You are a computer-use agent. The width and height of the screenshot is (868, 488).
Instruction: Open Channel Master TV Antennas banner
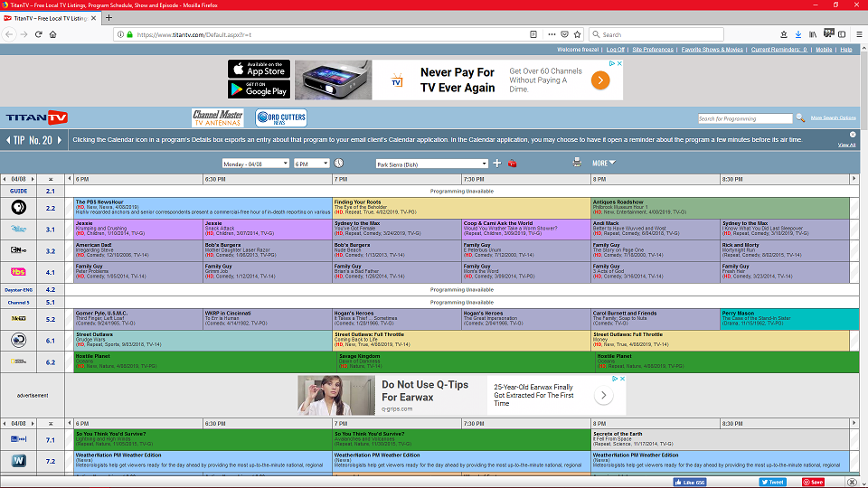coord(218,117)
